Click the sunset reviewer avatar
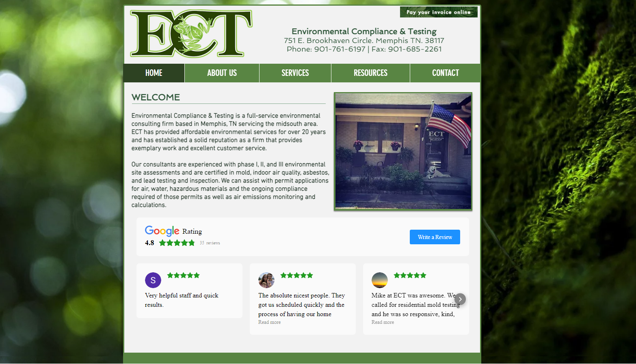 click(379, 280)
